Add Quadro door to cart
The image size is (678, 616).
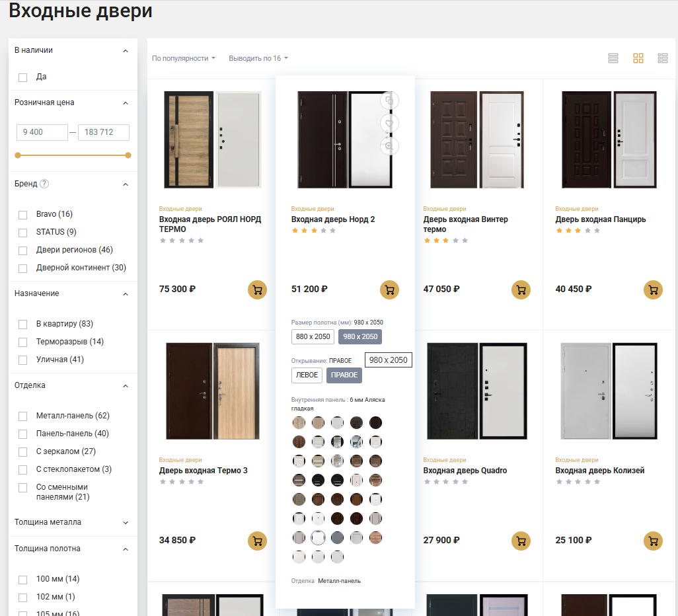pyautogui.click(x=521, y=541)
